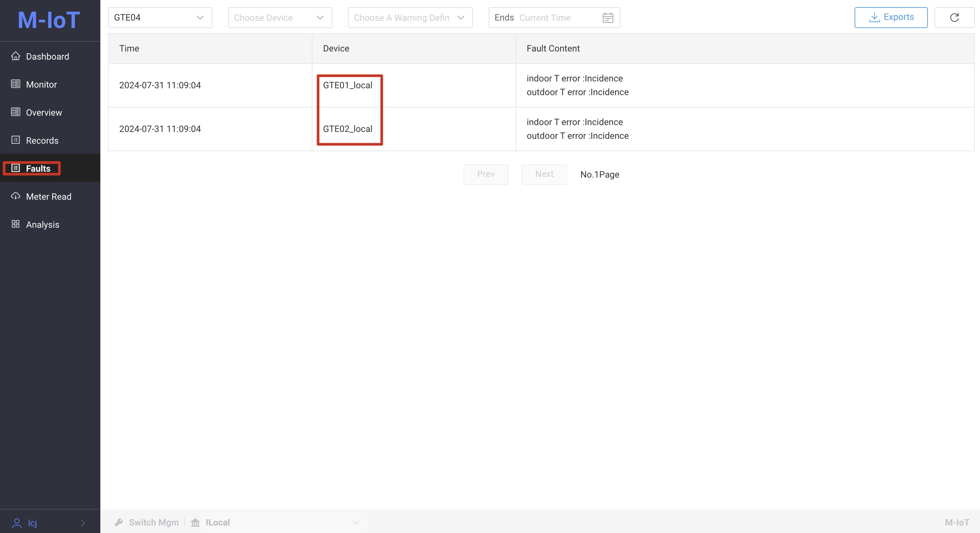Click the Analysis grid icon
980x533 pixels.
tap(16, 224)
